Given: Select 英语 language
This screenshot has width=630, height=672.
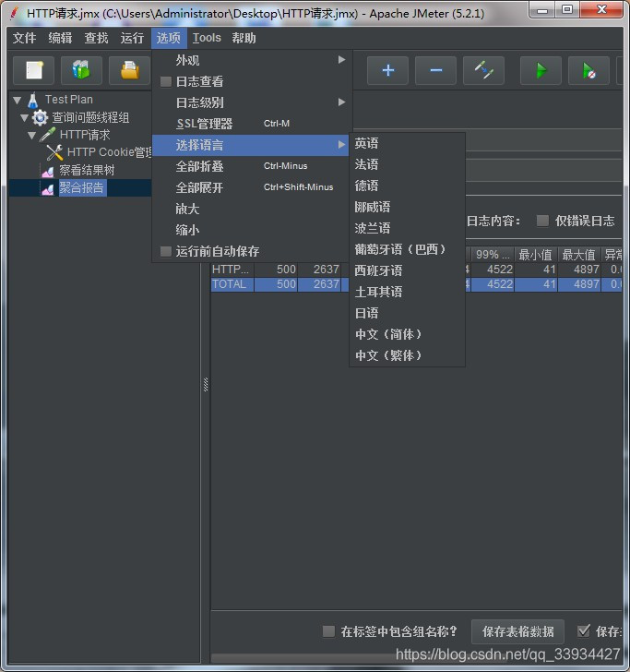Looking at the screenshot, I should pyautogui.click(x=407, y=143).
